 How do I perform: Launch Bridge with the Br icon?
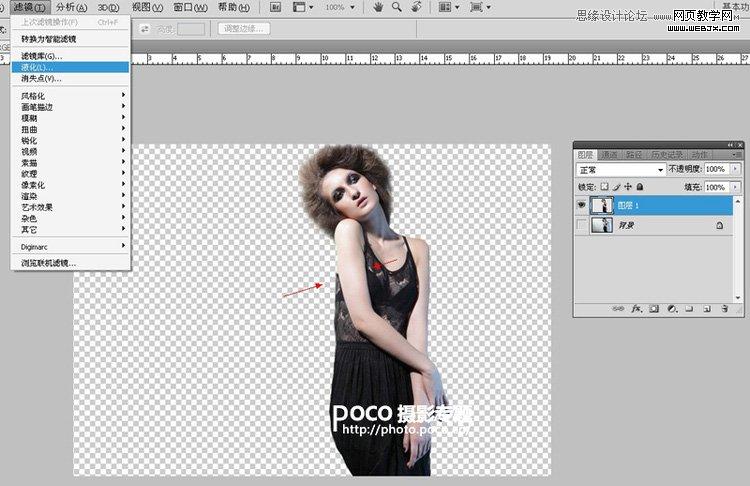(276, 7)
